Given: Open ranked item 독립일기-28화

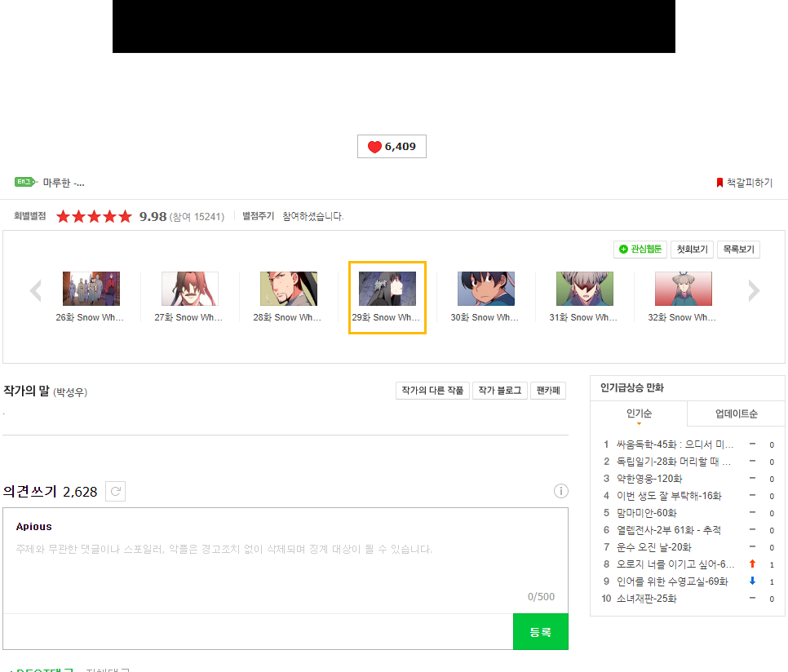Looking at the screenshot, I should tap(674, 462).
